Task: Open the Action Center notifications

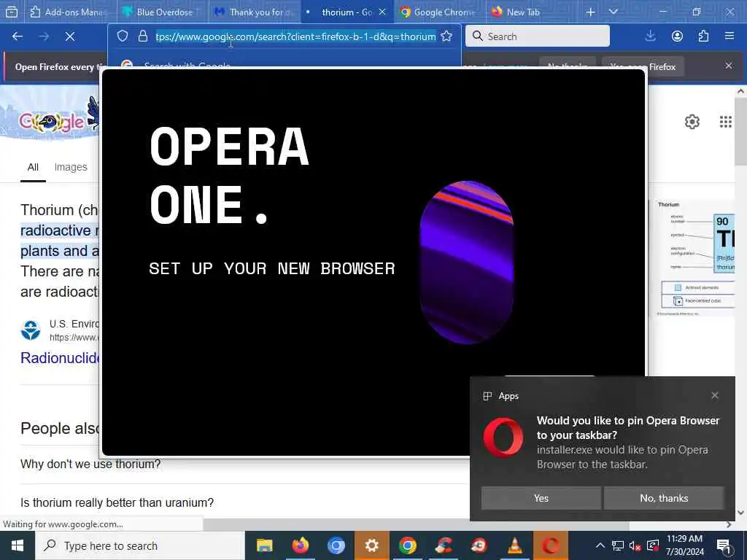Action: 724,545
